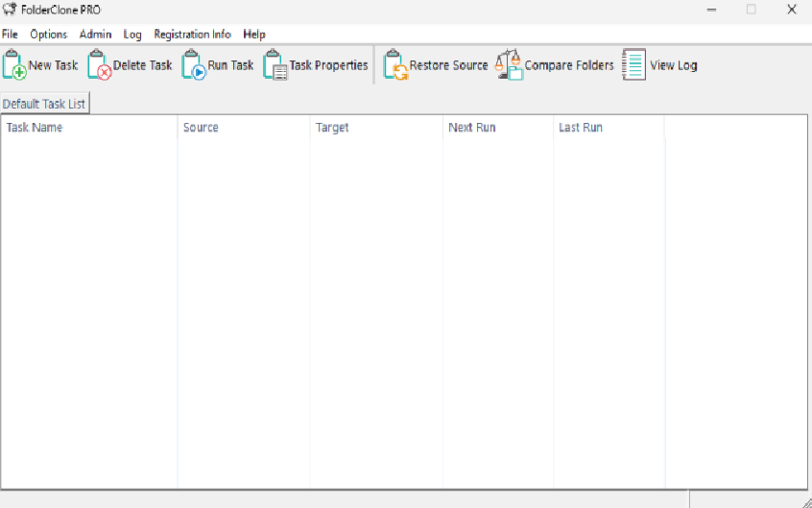Click the window resize grip in the corner

click(806, 502)
